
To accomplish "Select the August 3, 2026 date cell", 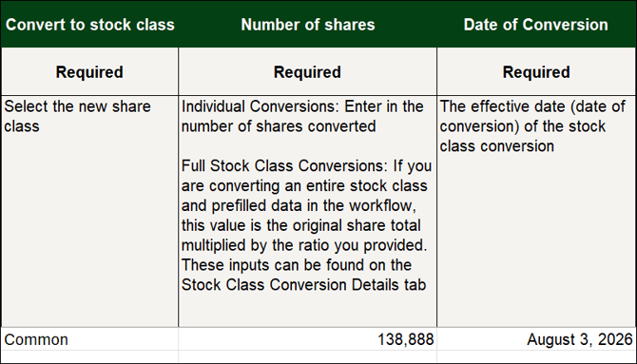I will (x=536, y=339).
